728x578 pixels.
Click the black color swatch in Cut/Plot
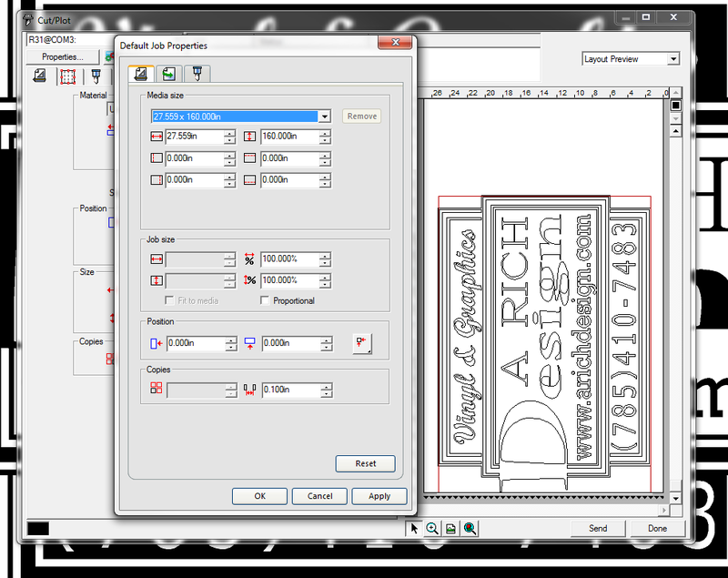coord(38,528)
